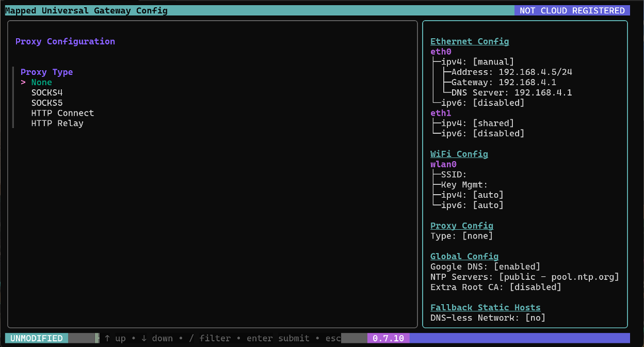Click the esc key hint
Screen dimensions: 644x347
[x=333, y=338]
